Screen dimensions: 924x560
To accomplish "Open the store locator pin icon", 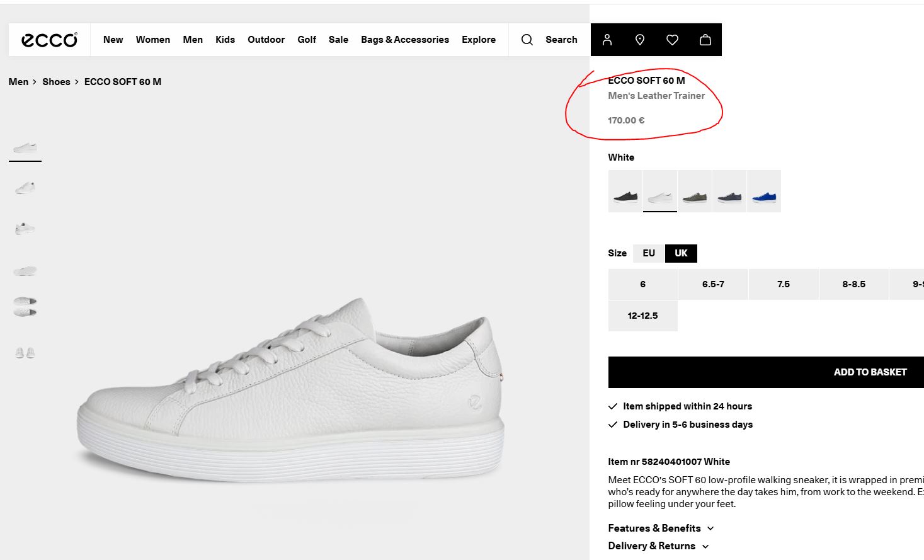I will click(x=640, y=40).
